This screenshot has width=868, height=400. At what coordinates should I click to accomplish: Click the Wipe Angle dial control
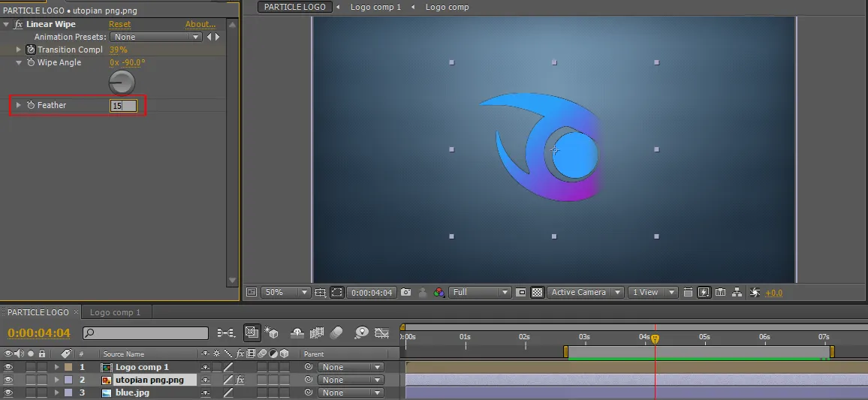[122, 83]
